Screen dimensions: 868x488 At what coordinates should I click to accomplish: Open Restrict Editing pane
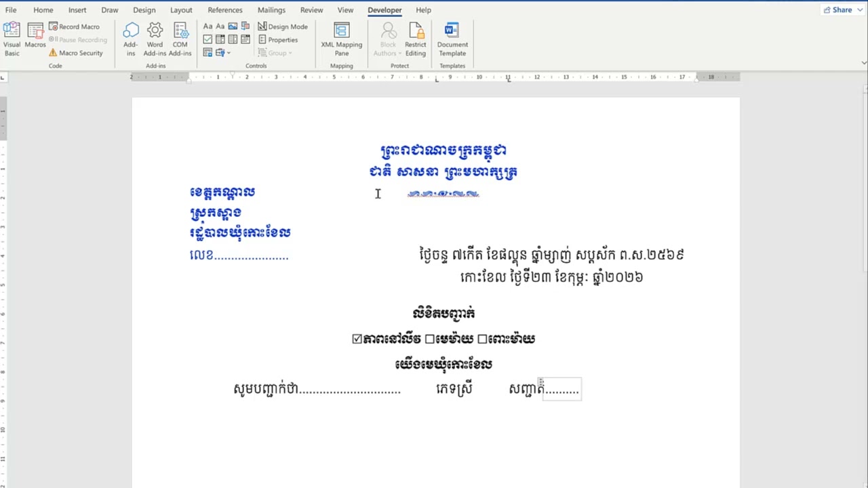415,39
